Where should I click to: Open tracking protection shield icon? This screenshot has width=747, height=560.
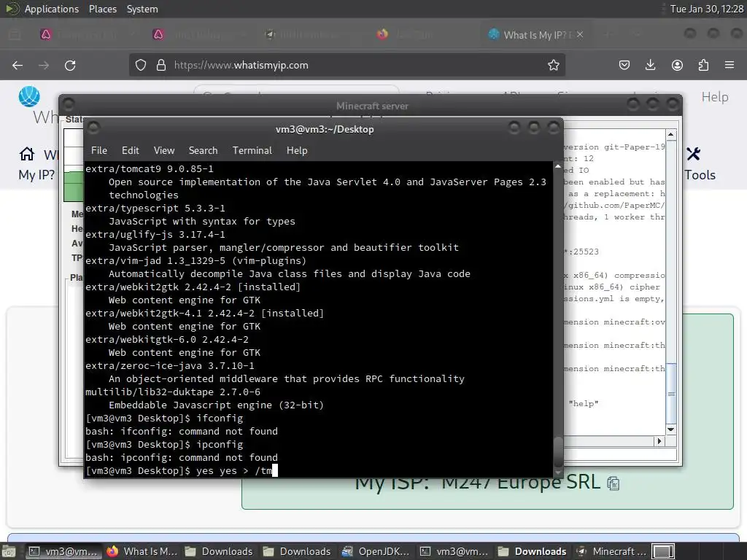141,65
